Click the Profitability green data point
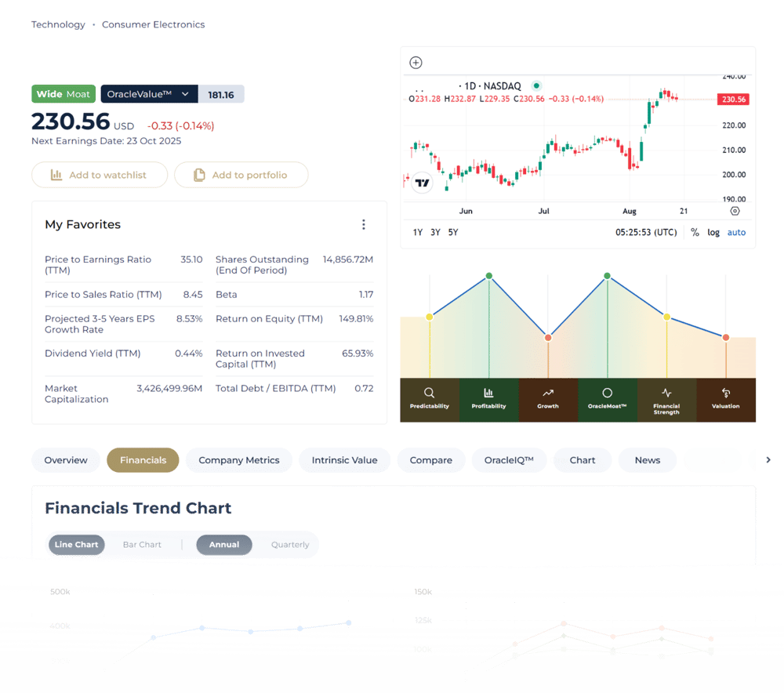Screen dimensions: 784x693 (489, 276)
